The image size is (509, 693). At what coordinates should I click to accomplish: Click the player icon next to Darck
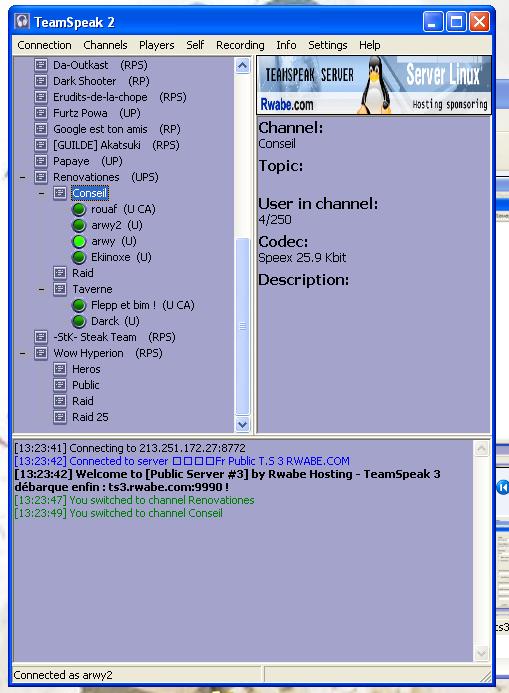[x=79, y=321]
